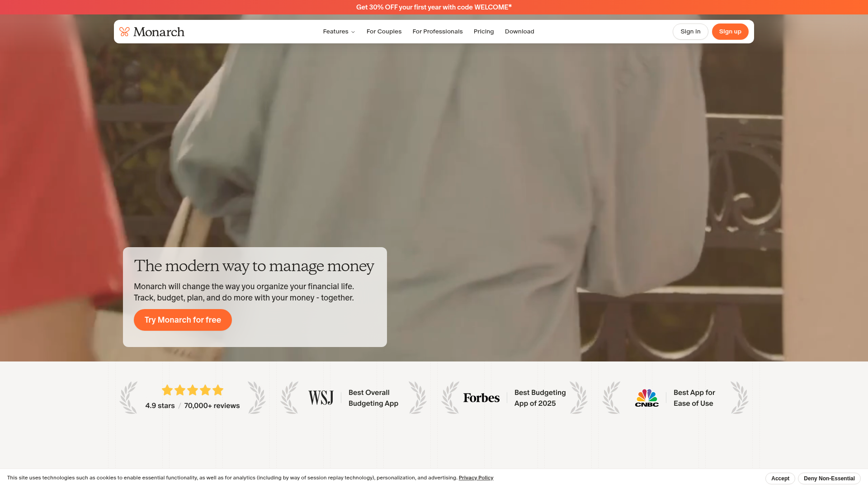Click the Sign up button
This screenshot has height=488, width=868.
click(x=730, y=32)
